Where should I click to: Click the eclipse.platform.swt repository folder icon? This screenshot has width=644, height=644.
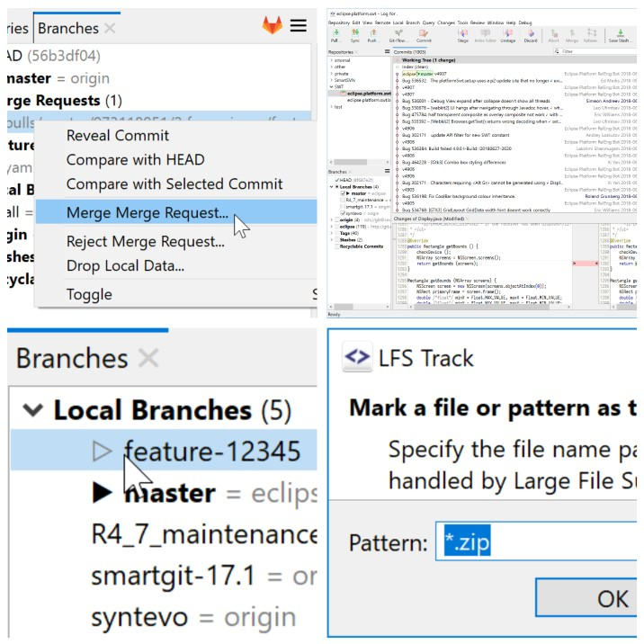point(344,94)
